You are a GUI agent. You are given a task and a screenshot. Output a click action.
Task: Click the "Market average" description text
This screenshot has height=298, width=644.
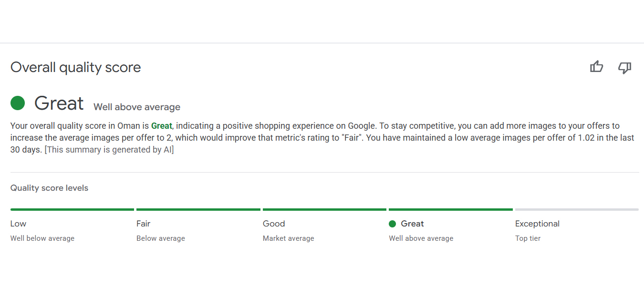click(x=288, y=238)
